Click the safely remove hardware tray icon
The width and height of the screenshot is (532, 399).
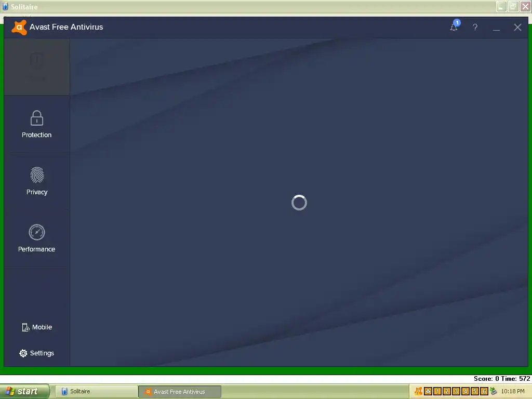click(494, 391)
